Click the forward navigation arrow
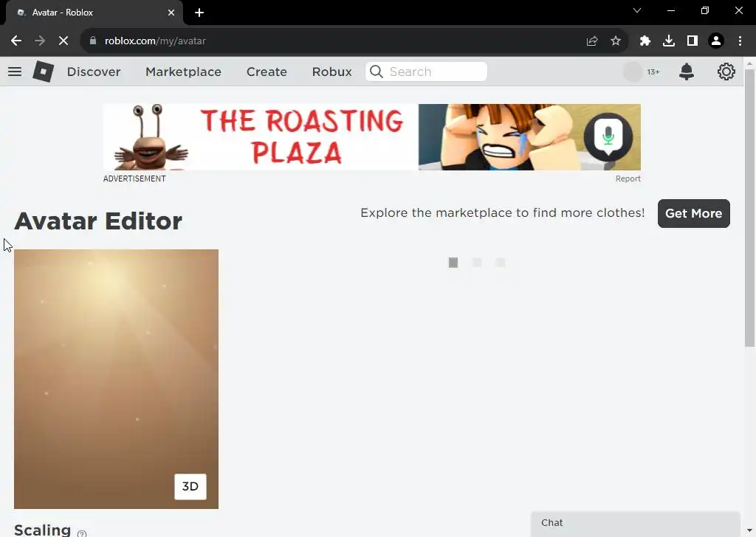 click(40, 41)
